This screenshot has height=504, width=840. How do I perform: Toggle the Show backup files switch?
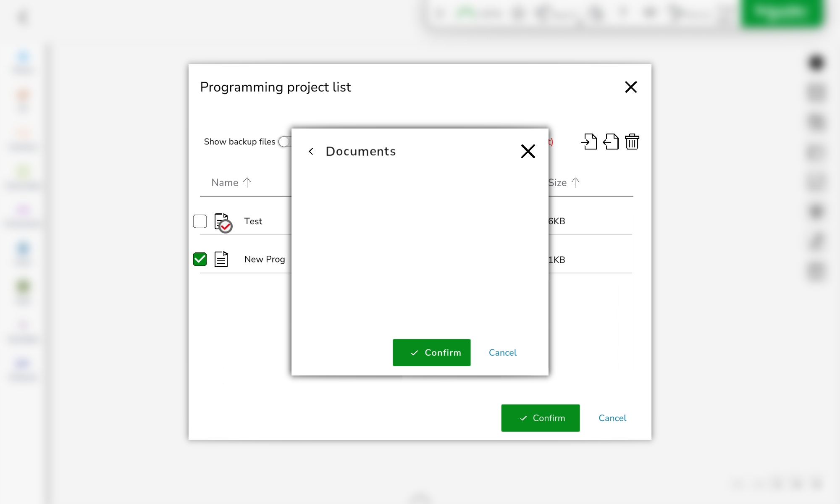(x=285, y=142)
